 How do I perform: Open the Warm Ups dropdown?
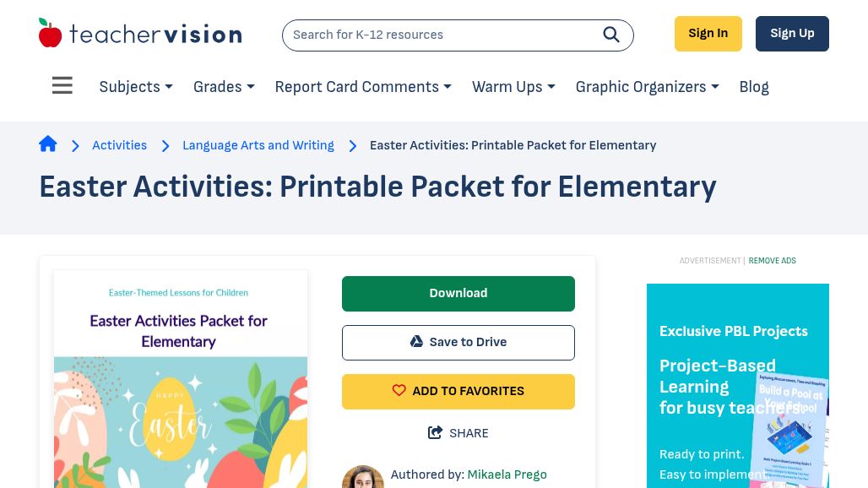[x=513, y=87]
